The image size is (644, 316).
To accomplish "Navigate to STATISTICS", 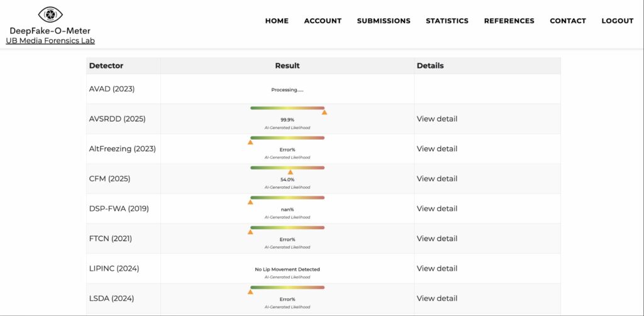I will point(447,21).
